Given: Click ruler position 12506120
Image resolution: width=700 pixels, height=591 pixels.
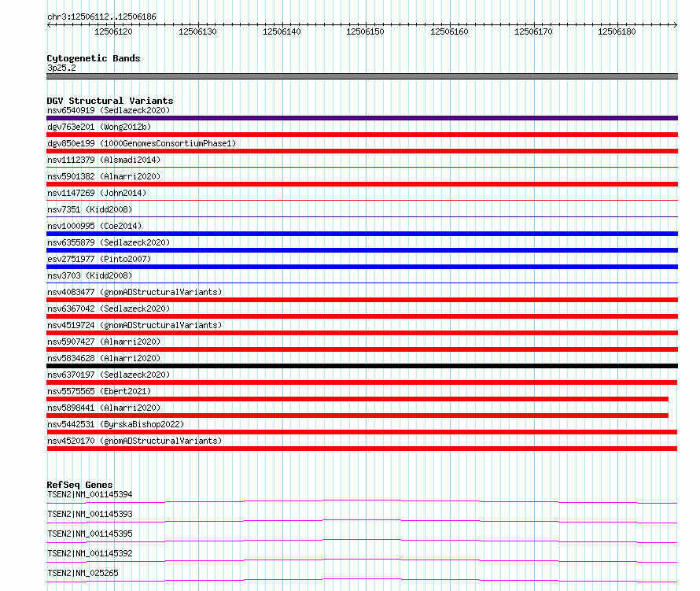Looking at the screenshot, I should 113,31.
